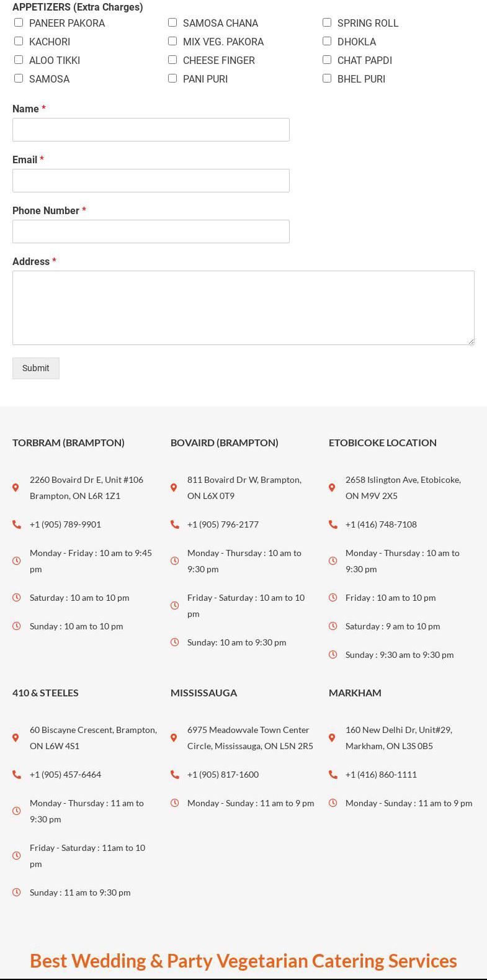Enable the Dhokla appetizer option
Screen dimensions: 487x980
[327, 41]
